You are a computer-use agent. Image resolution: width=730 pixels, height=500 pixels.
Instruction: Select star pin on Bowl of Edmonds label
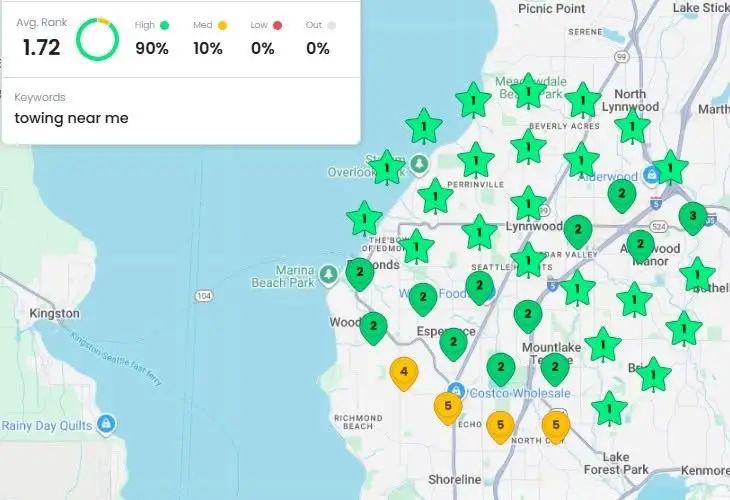pyautogui.click(x=416, y=247)
